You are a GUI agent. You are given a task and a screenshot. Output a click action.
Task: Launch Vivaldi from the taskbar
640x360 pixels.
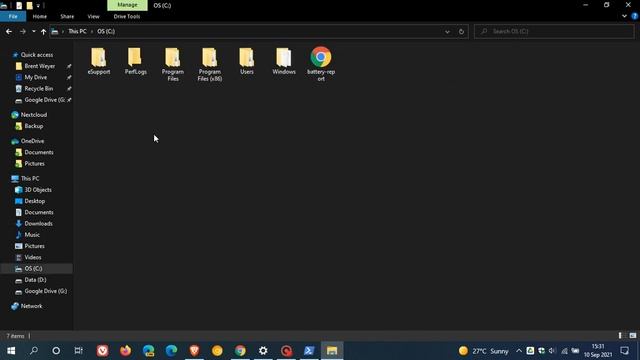pos(102,351)
